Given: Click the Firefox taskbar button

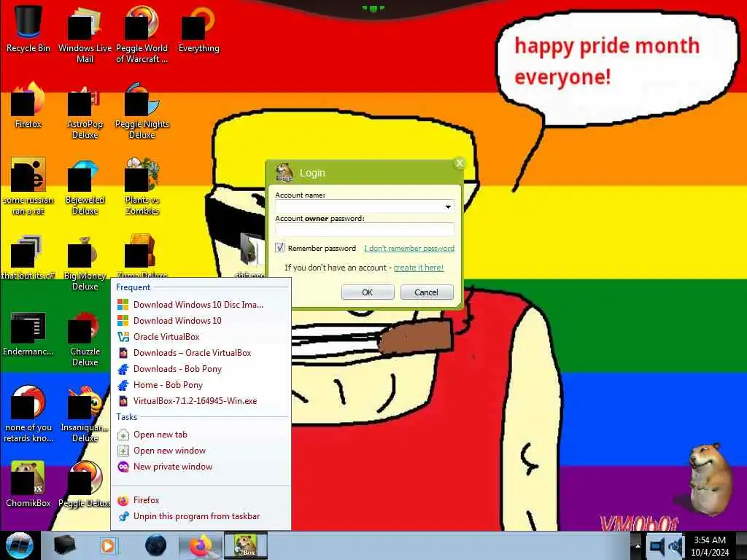Looking at the screenshot, I should click(x=201, y=545).
